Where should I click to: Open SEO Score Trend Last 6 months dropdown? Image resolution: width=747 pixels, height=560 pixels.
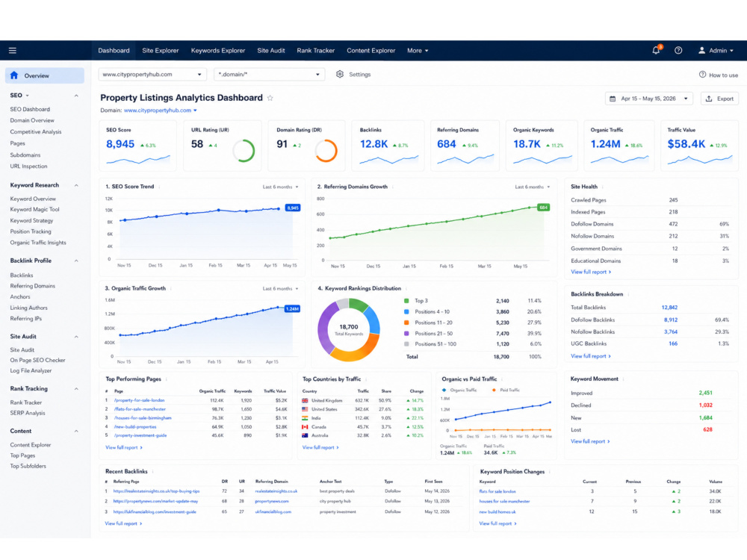[x=281, y=187]
